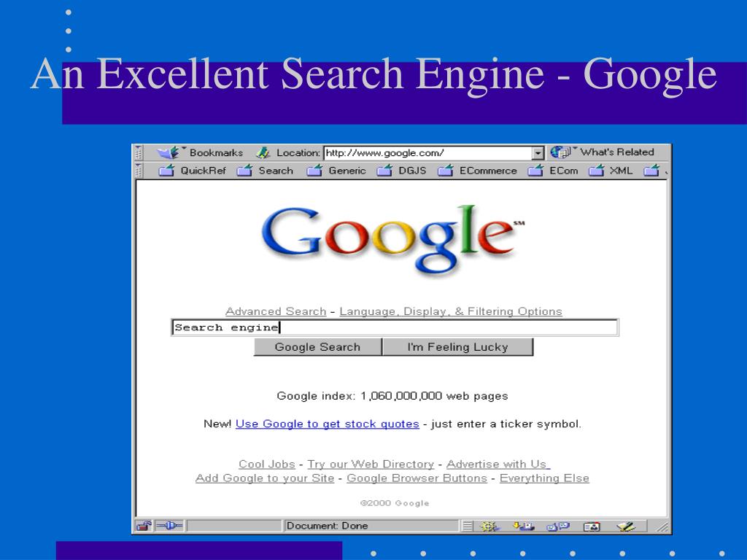Viewport: 747px width, 560px height.
Task: Click the What's Related label
Action: coord(617,152)
